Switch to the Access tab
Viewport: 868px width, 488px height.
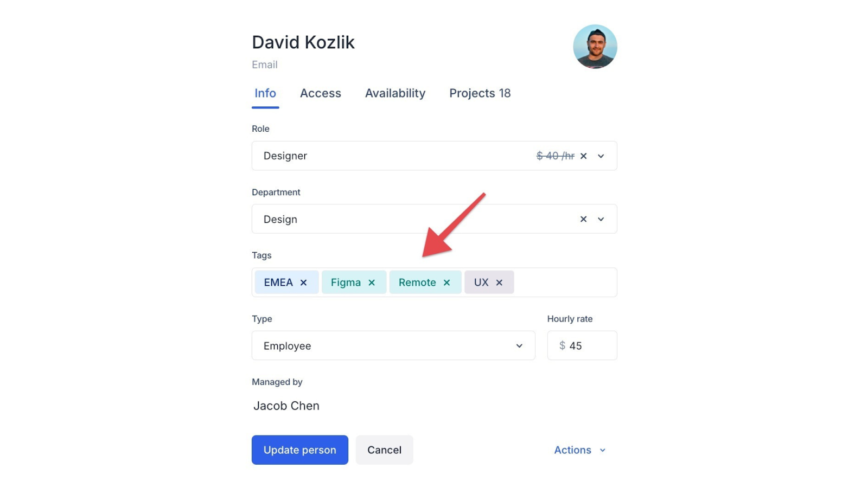(x=321, y=93)
